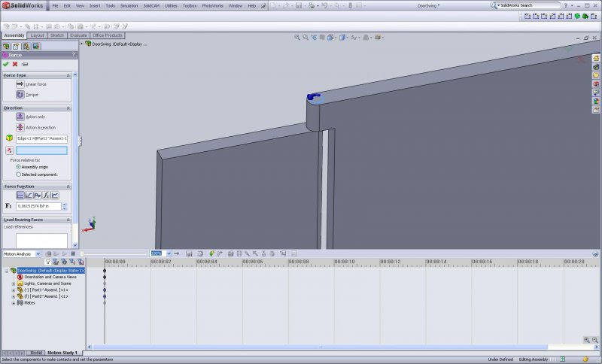
Task: Open the Insert menu
Action: [95, 6]
